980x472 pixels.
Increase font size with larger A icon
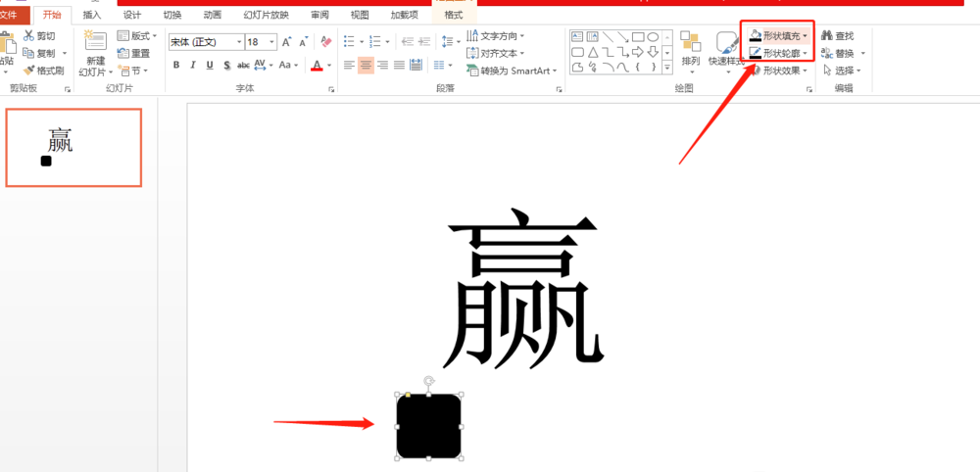pyautogui.click(x=286, y=42)
